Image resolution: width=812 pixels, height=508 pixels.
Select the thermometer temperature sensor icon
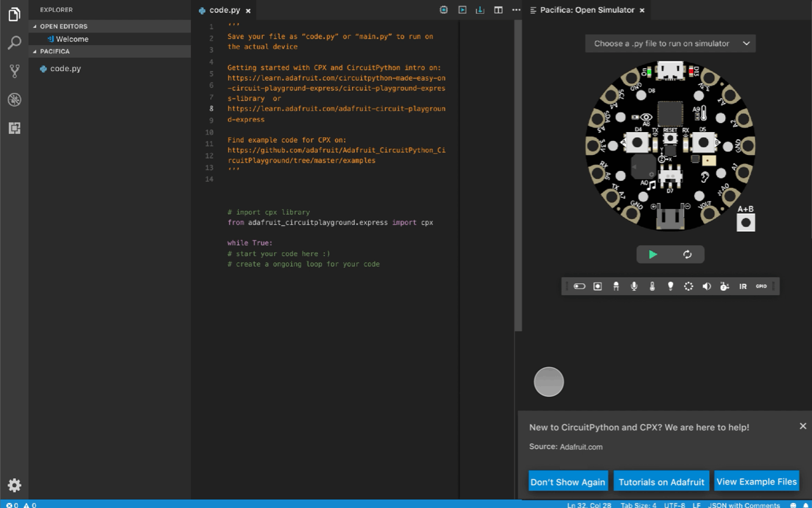coord(652,286)
